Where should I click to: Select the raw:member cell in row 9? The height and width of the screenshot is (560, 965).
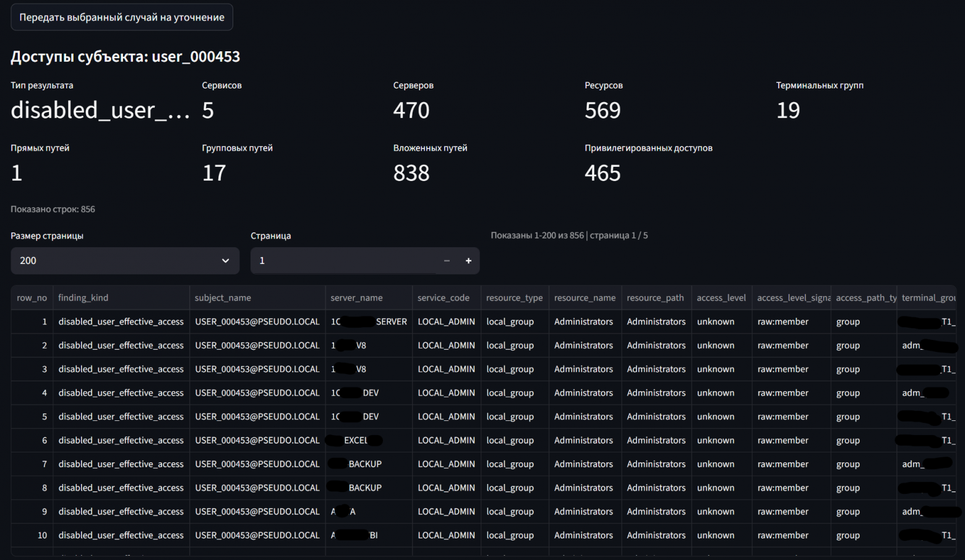tap(791, 512)
